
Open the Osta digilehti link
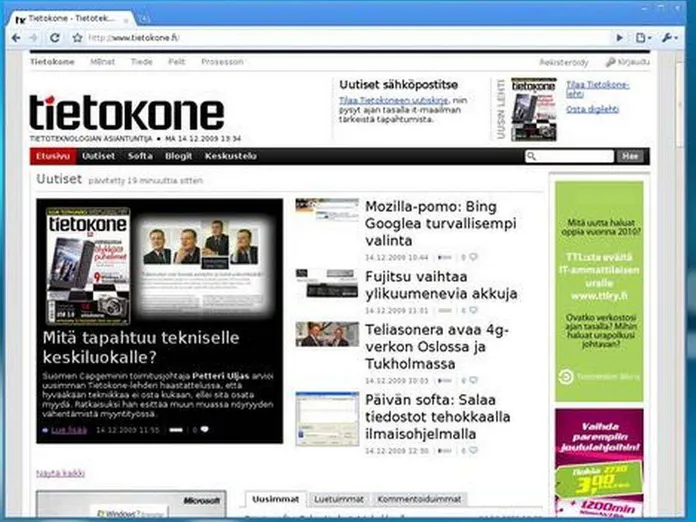click(x=592, y=109)
